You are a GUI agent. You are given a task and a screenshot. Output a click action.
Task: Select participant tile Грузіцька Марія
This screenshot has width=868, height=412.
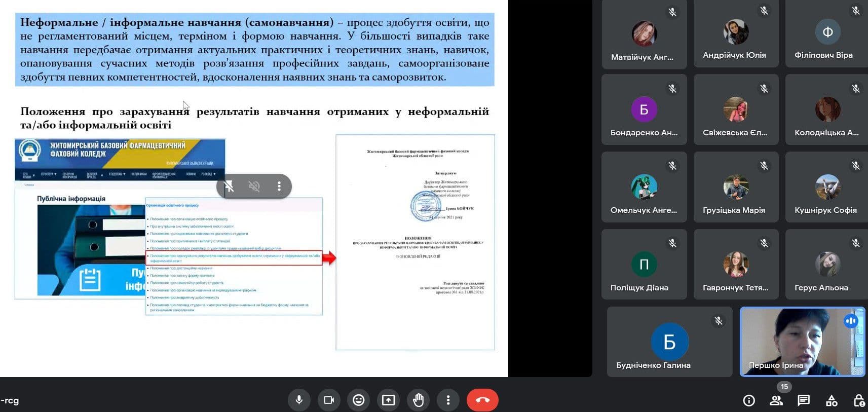coord(736,187)
